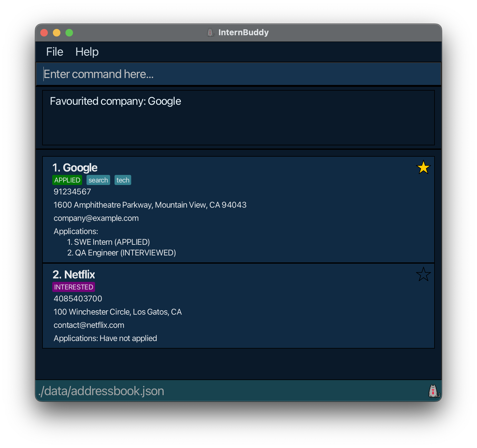Open the Help menu
This screenshot has width=477, height=448.
point(87,52)
